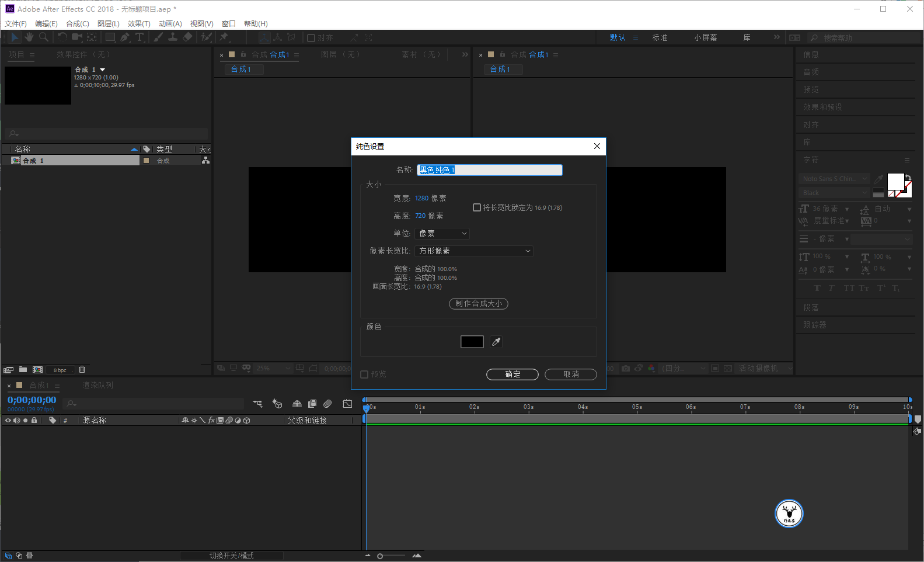Screen dimensions: 924x562
Task: Click the solid name input field
Action: coord(490,170)
